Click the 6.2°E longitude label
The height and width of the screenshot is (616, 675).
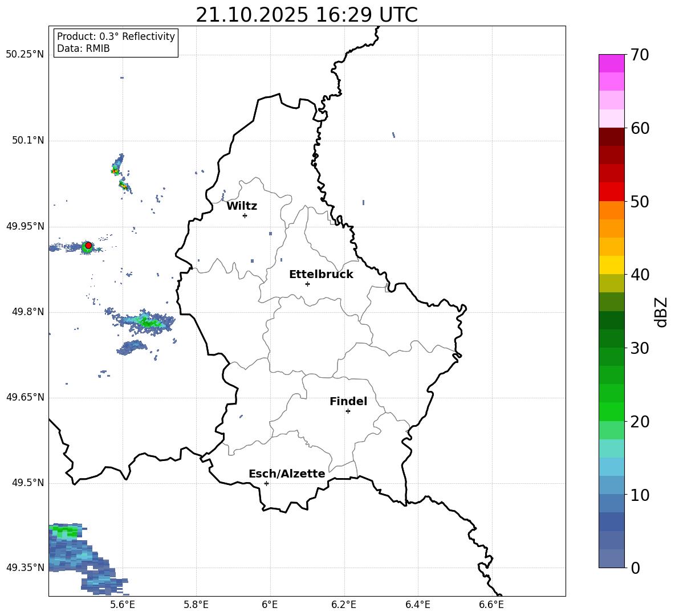[x=344, y=605]
